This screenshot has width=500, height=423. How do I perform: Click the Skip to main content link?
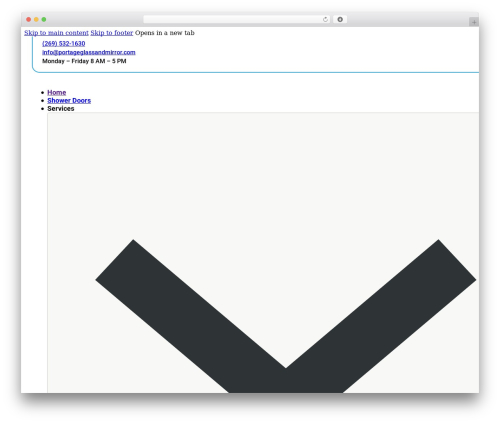tap(56, 33)
